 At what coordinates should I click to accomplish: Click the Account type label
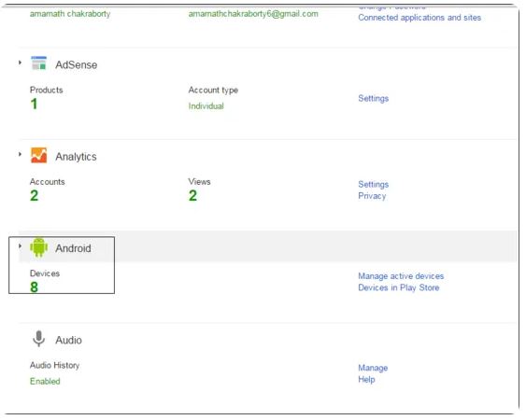click(x=213, y=91)
